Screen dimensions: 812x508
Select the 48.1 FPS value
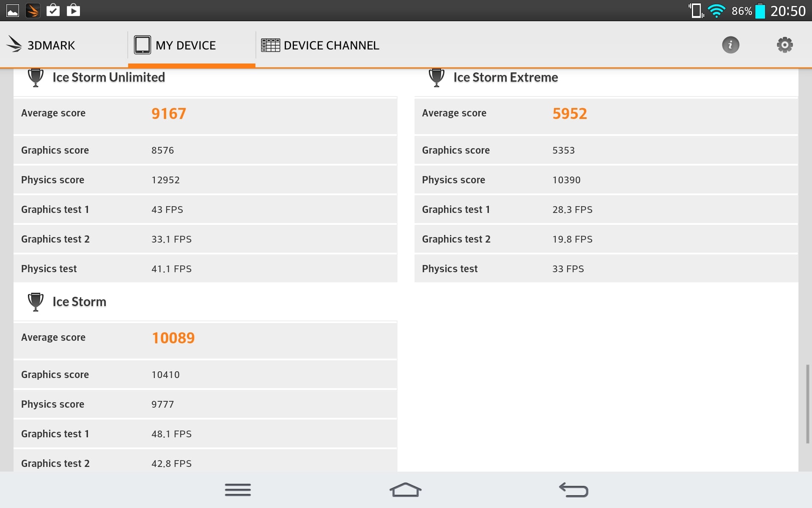tap(172, 434)
